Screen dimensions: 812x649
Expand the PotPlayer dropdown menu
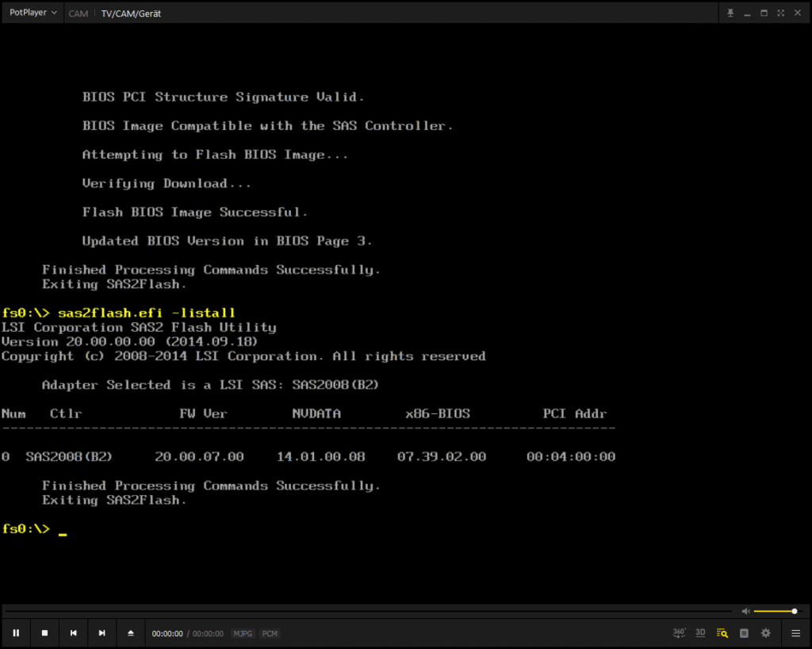tap(33, 13)
